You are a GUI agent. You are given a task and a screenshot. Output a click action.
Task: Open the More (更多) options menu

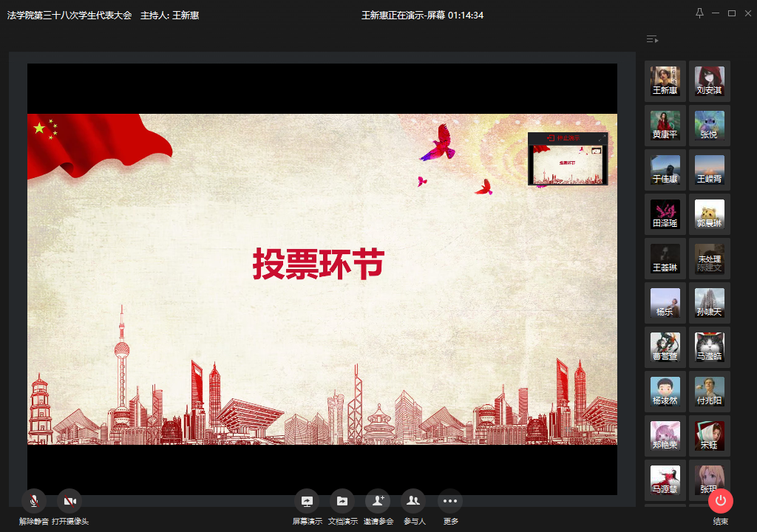pyautogui.click(x=450, y=502)
